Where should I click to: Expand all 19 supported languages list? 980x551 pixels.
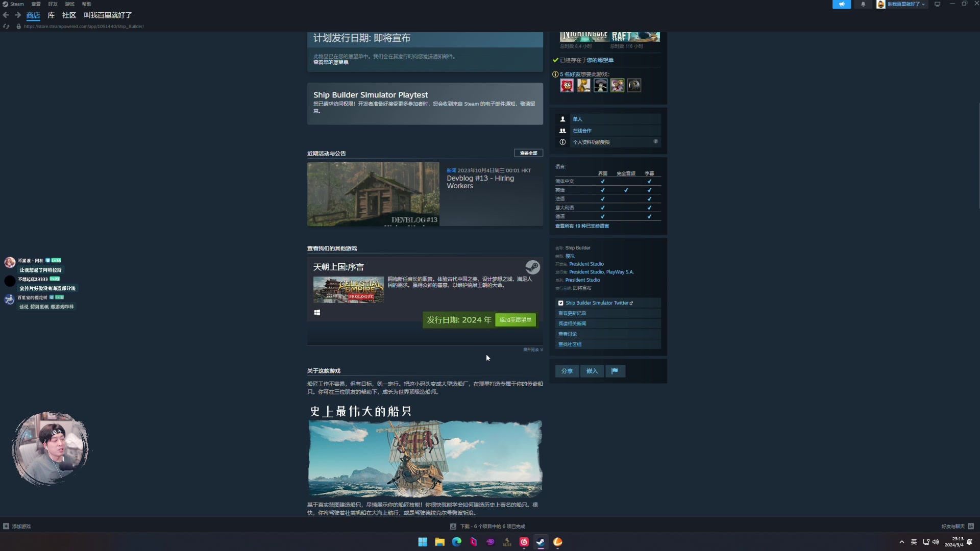click(582, 226)
